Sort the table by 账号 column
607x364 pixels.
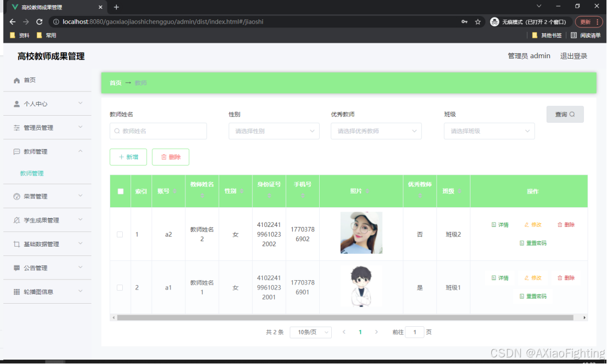174,191
